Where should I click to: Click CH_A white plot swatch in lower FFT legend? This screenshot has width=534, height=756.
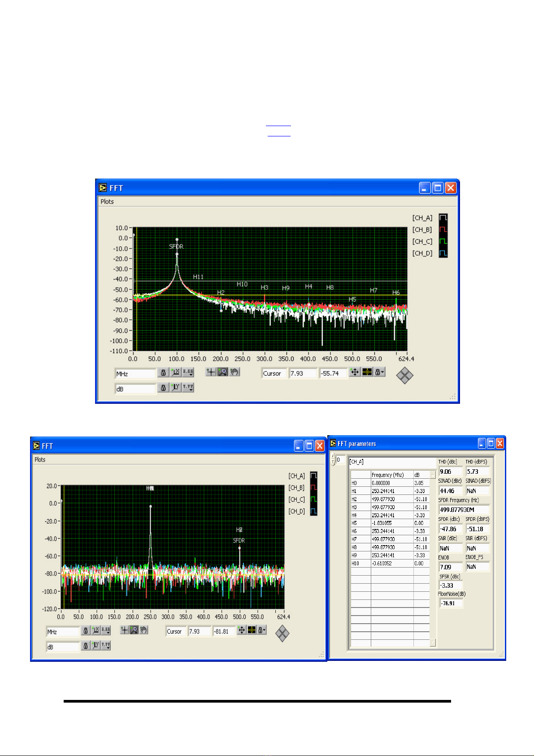[314, 476]
